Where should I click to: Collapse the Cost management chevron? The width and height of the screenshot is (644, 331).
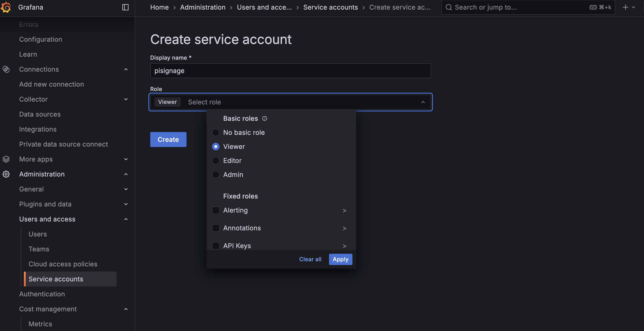pyautogui.click(x=126, y=309)
